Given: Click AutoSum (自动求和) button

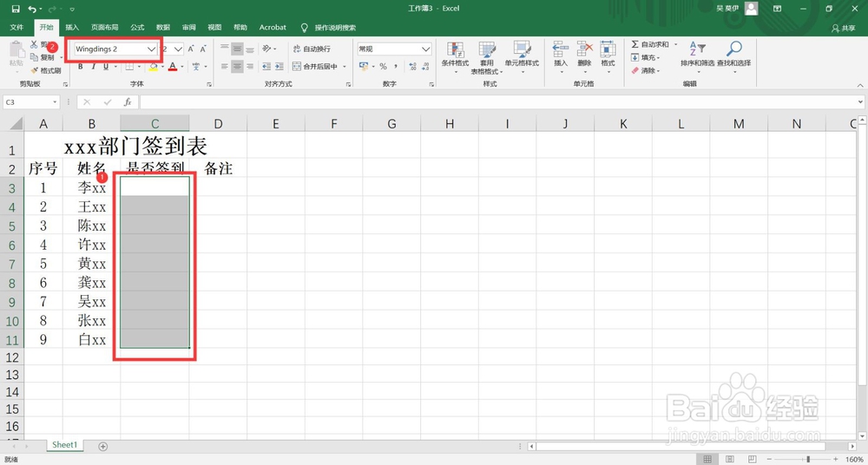Looking at the screenshot, I should (x=650, y=44).
